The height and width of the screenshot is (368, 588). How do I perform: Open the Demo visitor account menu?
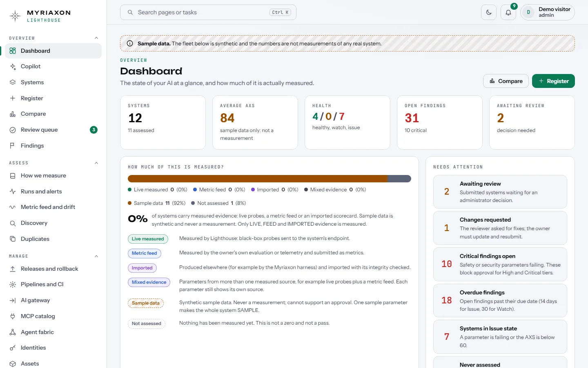tap(547, 12)
